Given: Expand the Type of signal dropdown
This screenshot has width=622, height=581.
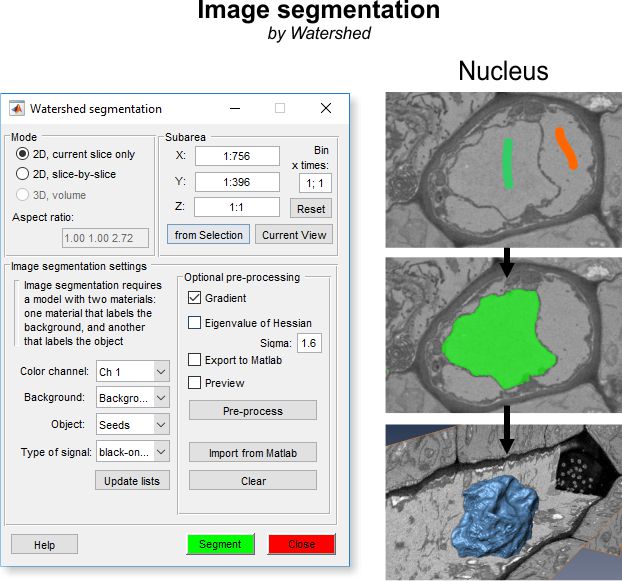Looking at the screenshot, I should coord(133,452).
